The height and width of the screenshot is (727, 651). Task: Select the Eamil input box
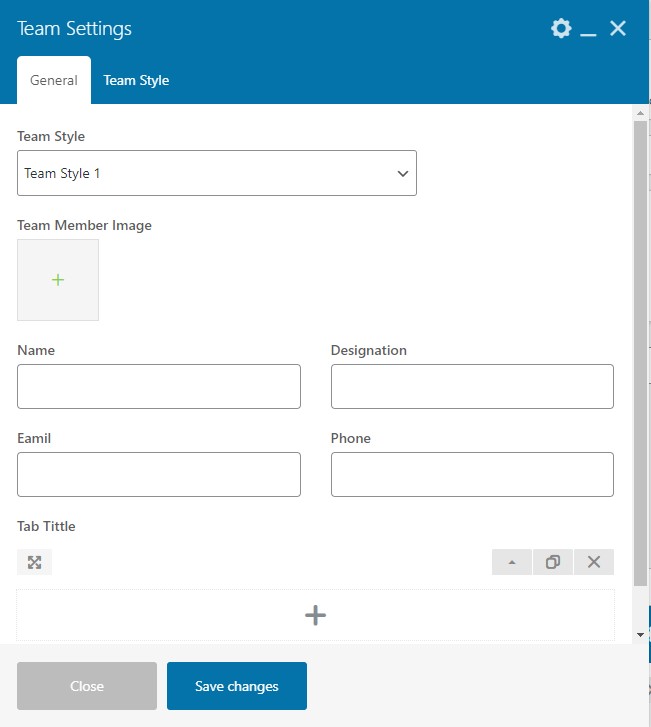coord(159,474)
